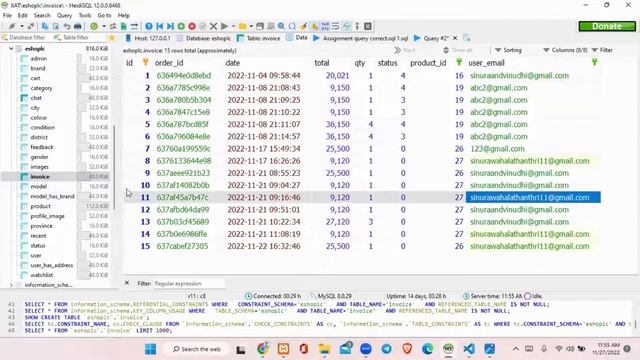Toggle wrap long lines toolbar button
Viewport: 640px width, 360px height.
[x=336, y=26]
